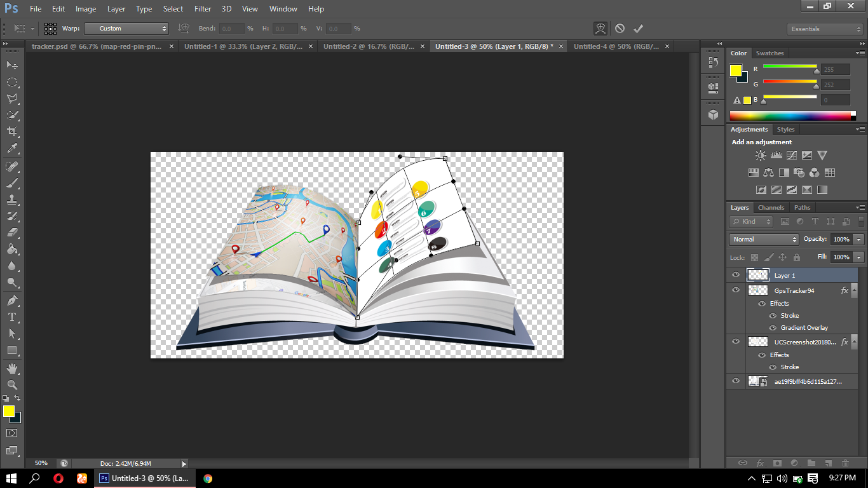This screenshot has width=868, height=488.
Task: Open the Warp style dropdown
Action: coord(126,29)
